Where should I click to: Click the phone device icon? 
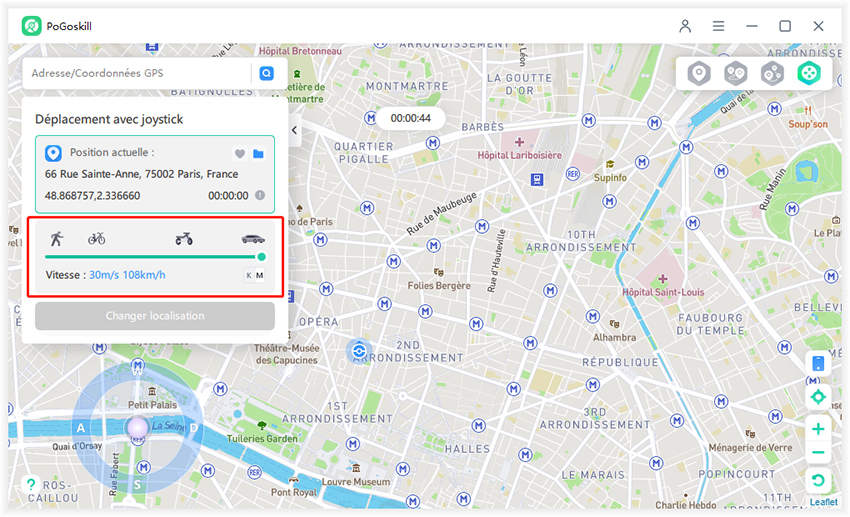pos(818,363)
